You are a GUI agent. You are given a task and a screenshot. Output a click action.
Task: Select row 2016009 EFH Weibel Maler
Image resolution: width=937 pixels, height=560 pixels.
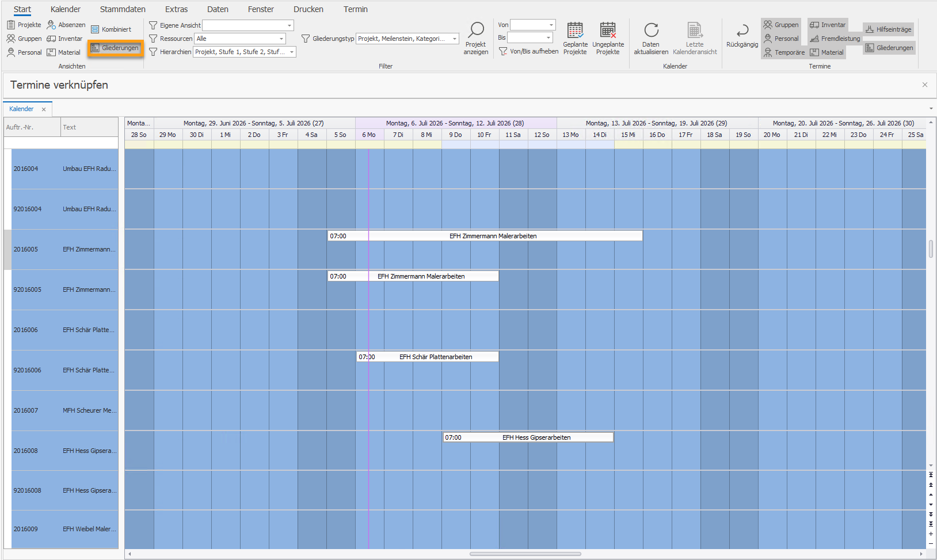tap(64, 529)
